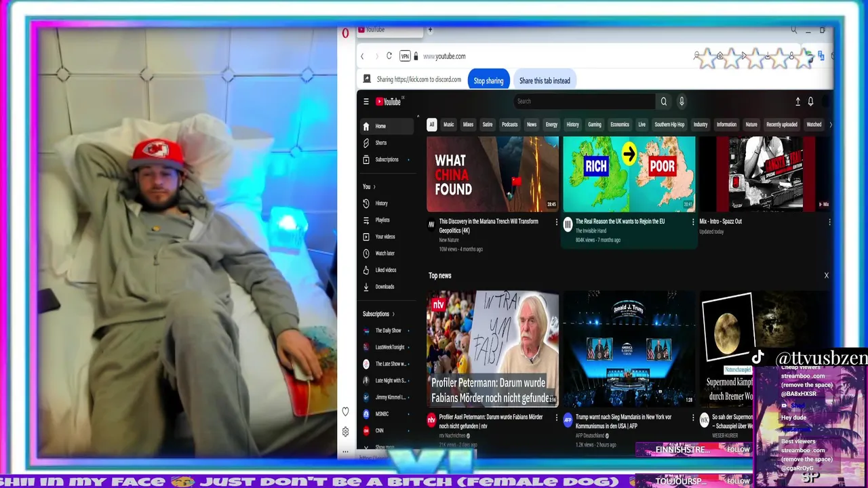Screen dimensions: 868x488
Task: Open History in the sidebar
Action: pyautogui.click(x=387, y=203)
